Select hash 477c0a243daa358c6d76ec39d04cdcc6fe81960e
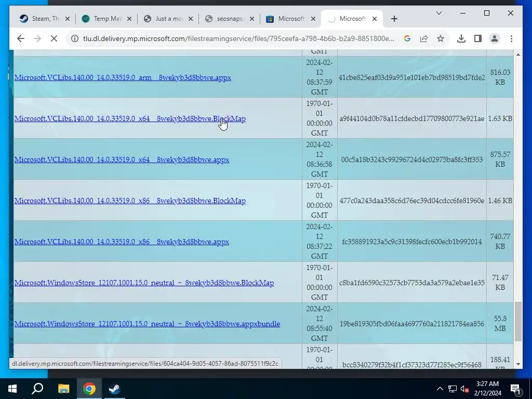 point(412,201)
